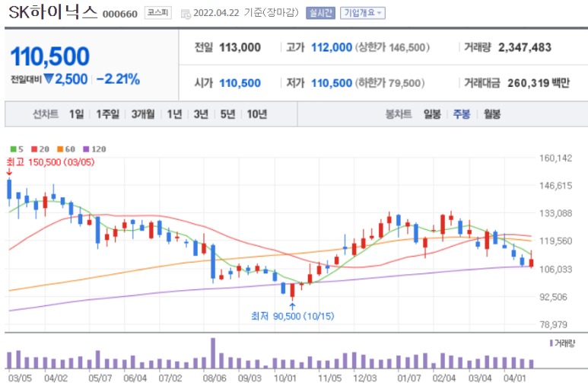
Task: Choose the 주봉 weekly candle chart
Action: point(462,114)
